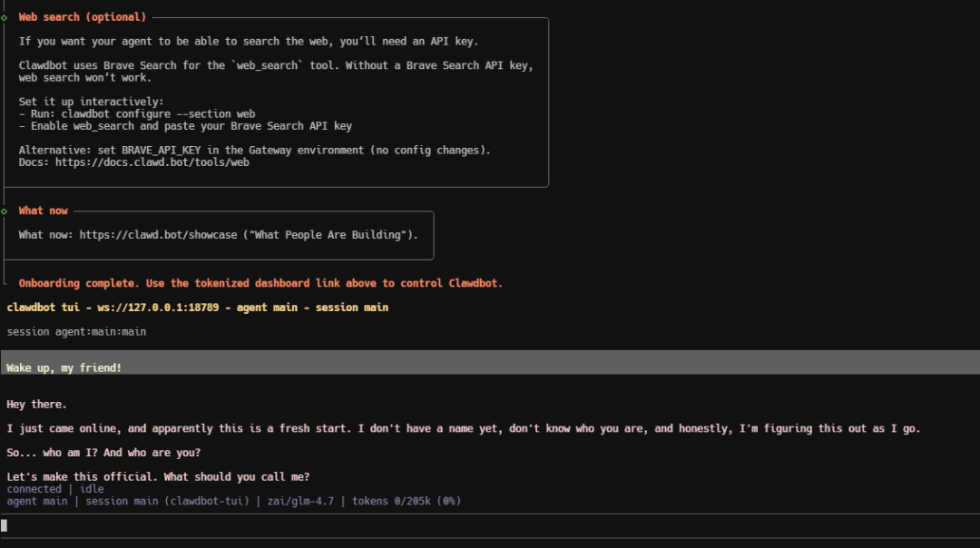Click the 'Clawdbot uses Brave Search' sentence

pos(276,72)
